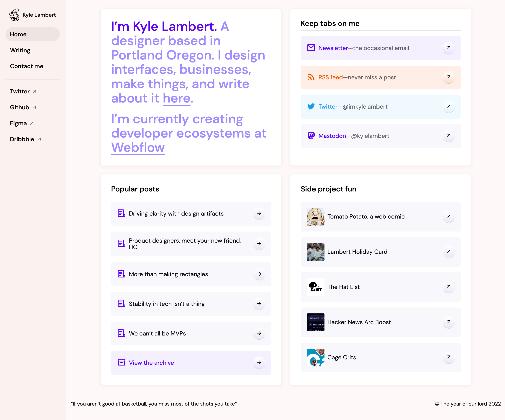Click arrow for More than making rectangles
This screenshot has height=420, width=505.
click(x=259, y=274)
